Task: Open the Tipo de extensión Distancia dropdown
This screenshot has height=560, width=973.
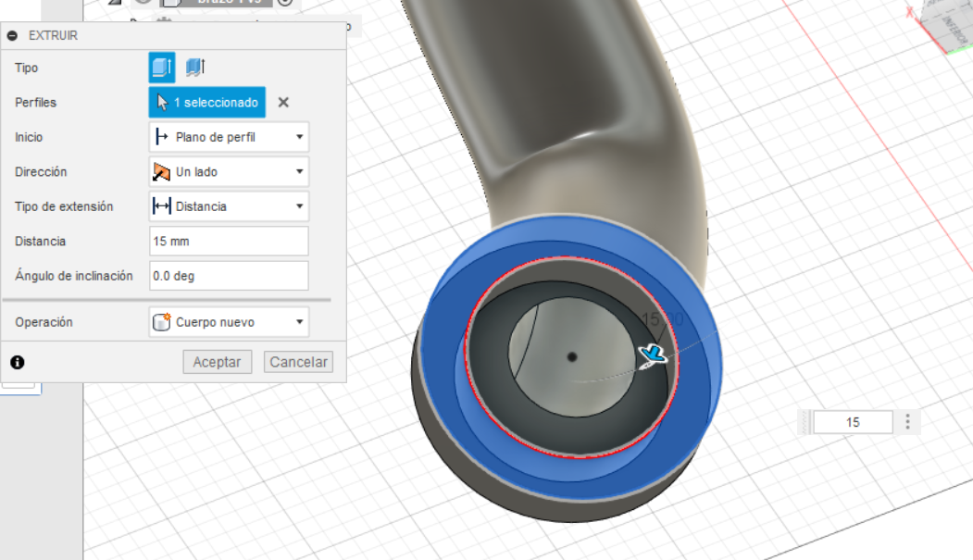Action: coord(229,206)
